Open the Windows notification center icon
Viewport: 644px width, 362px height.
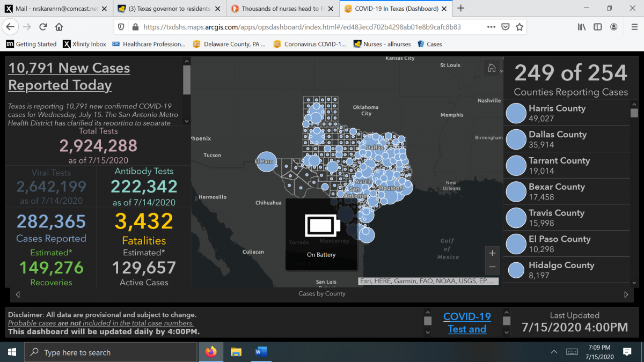[x=627, y=352]
